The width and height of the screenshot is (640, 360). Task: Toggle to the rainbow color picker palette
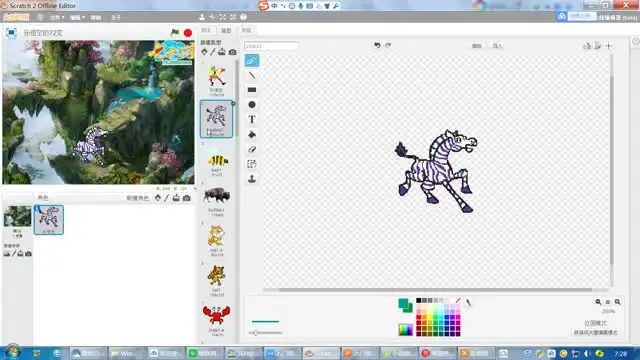405,330
